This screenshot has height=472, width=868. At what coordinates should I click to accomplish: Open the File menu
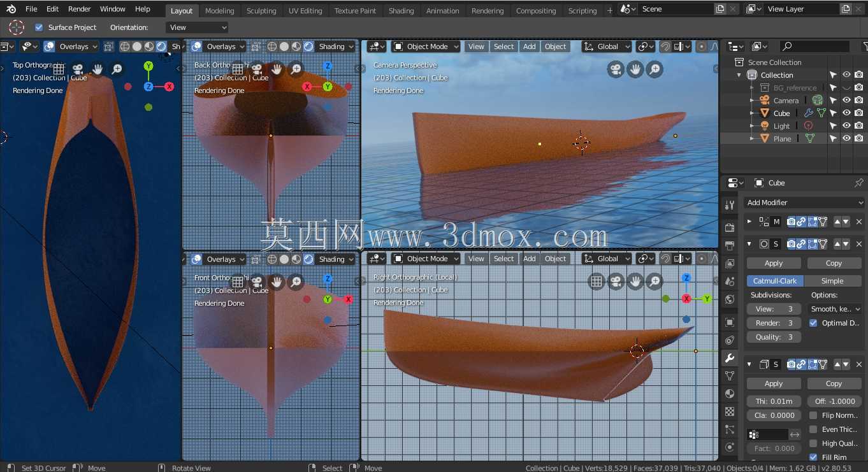(x=31, y=9)
